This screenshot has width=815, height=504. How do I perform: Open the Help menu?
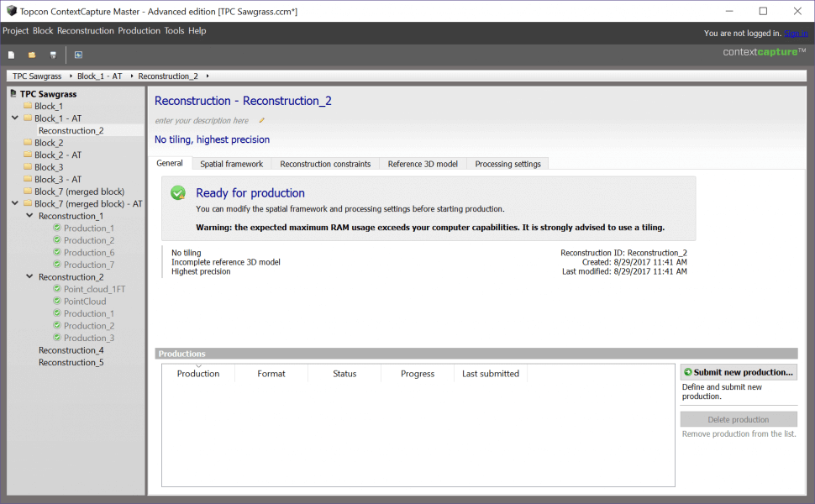[197, 30]
